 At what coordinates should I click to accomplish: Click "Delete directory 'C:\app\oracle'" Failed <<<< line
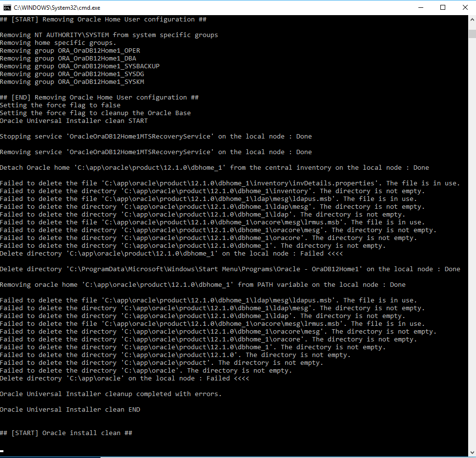point(124,378)
